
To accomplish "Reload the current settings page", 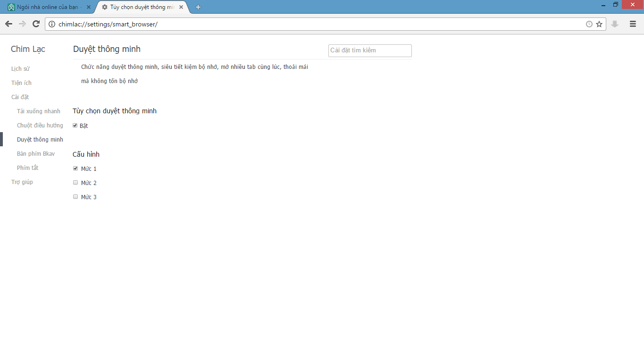I will [x=36, y=24].
